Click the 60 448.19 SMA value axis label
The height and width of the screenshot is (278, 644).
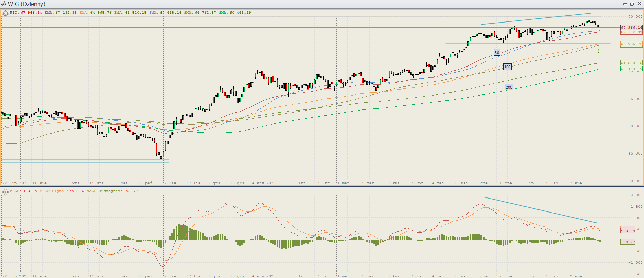631,69
